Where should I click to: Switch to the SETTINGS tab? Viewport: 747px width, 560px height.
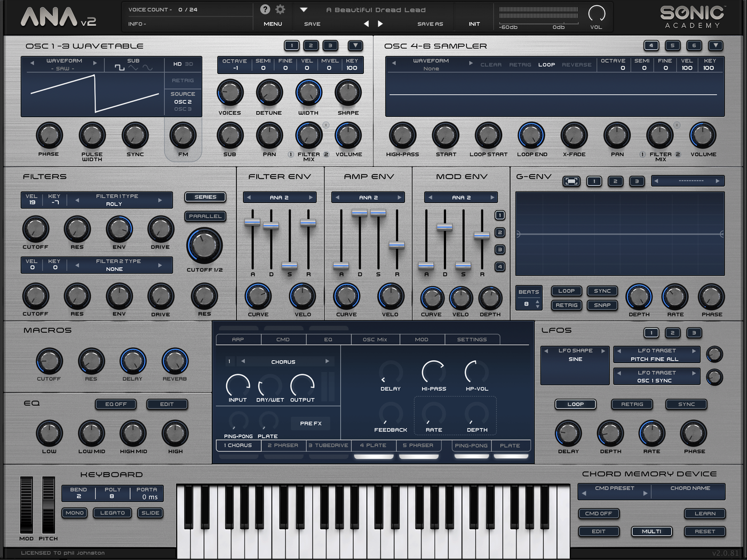(x=472, y=339)
